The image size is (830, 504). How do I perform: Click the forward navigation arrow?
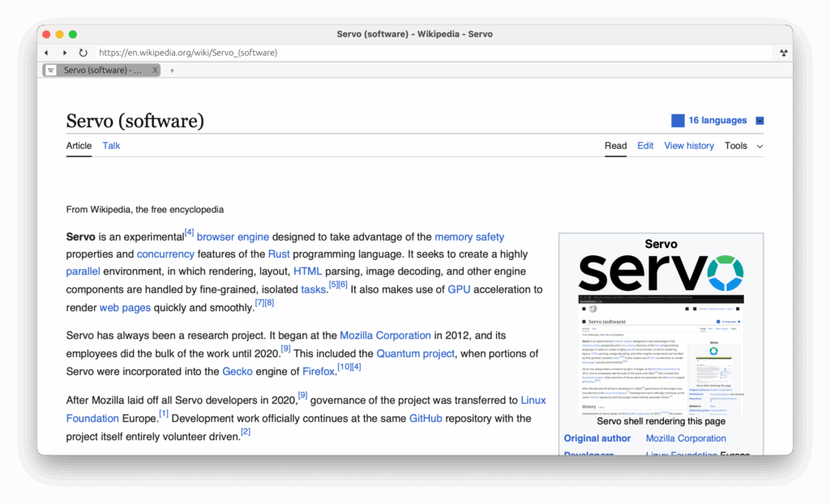point(65,53)
